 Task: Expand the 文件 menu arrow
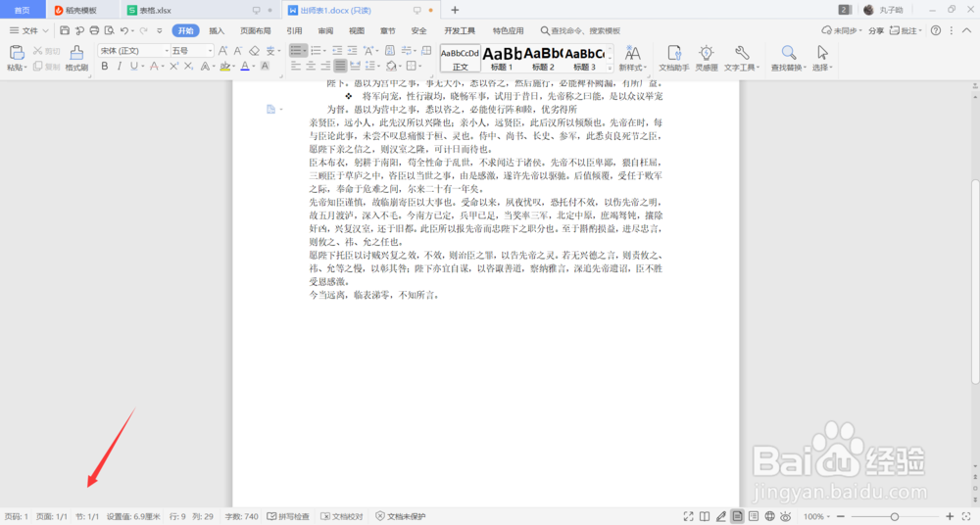(45, 30)
